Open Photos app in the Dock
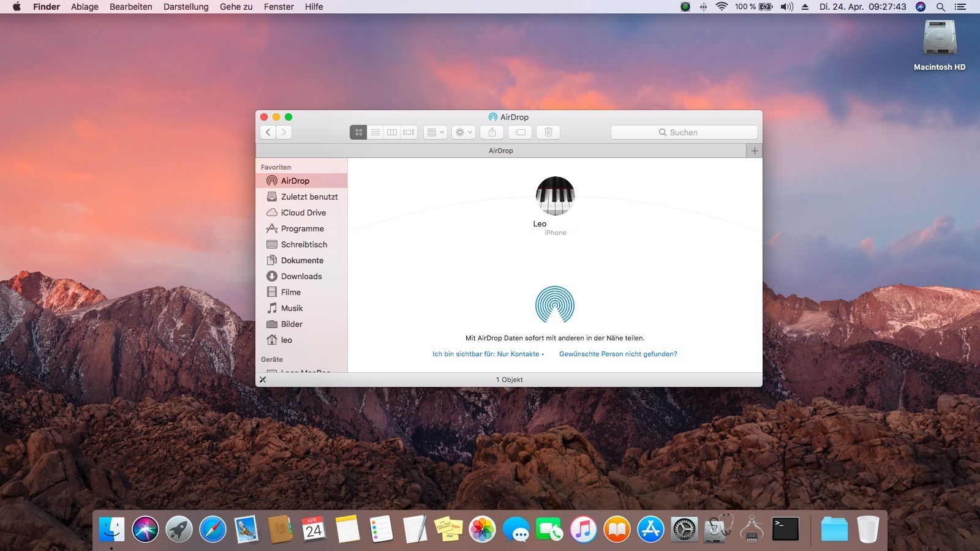The width and height of the screenshot is (980, 551). (482, 529)
